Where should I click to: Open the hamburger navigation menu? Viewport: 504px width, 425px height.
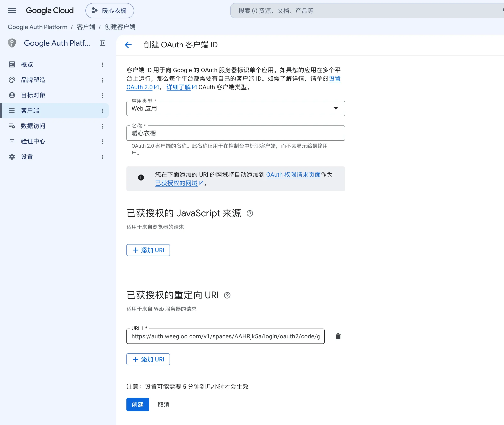[x=12, y=11]
